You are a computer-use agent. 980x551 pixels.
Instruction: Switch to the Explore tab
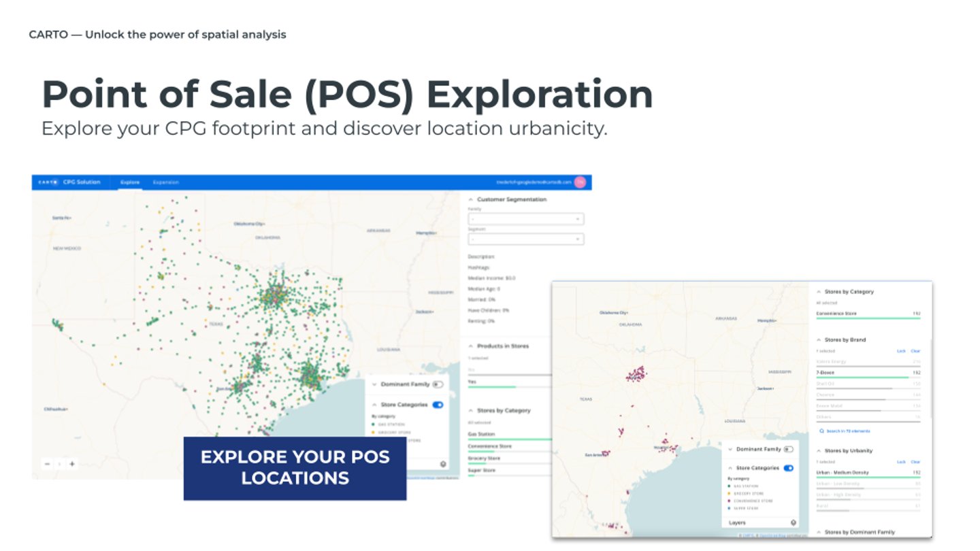point(130,182)
